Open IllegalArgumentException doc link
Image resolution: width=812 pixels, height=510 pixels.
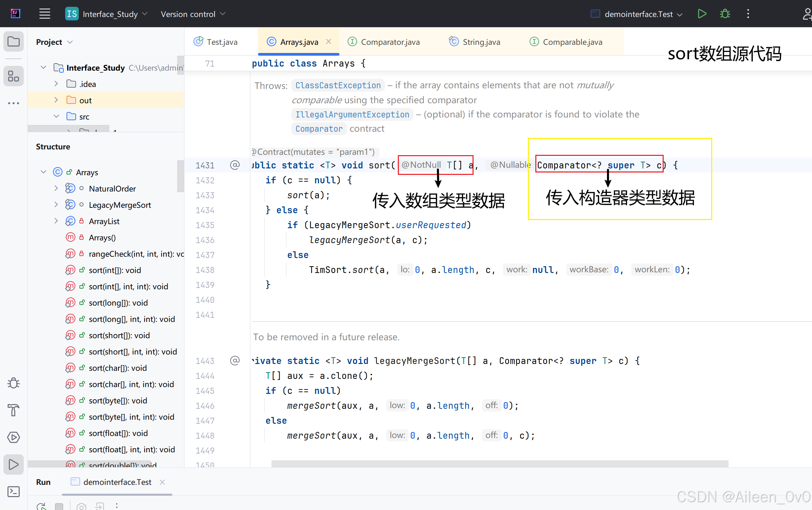click(x=352, y=114)
